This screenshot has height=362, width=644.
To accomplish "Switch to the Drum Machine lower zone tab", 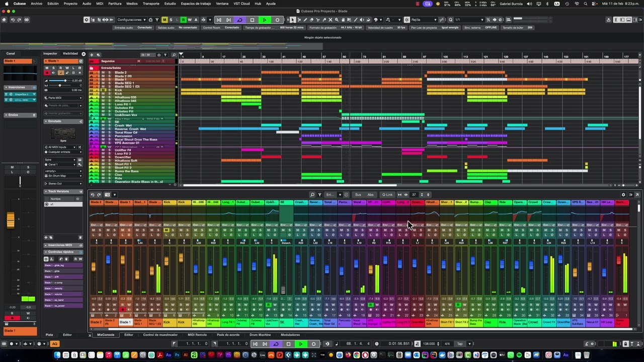I will click(x=261, y=335).
